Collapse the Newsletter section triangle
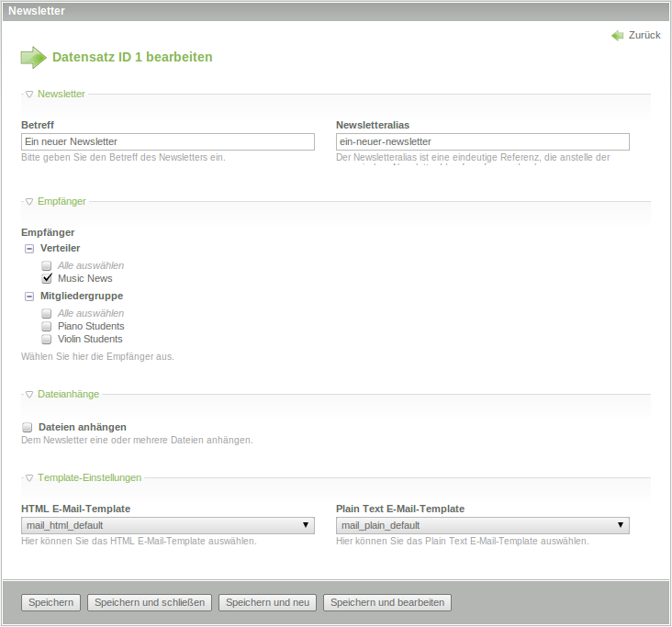 (29, 94)
